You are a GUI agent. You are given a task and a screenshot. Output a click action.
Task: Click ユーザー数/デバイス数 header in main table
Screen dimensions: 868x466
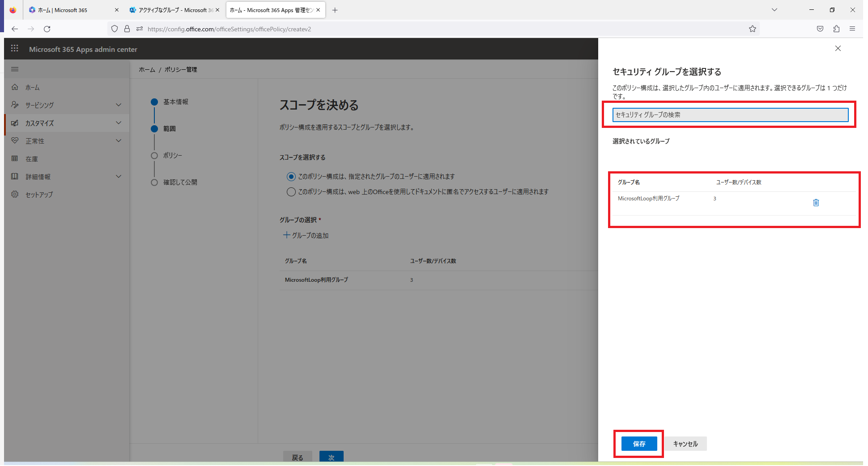coord(433,261)
